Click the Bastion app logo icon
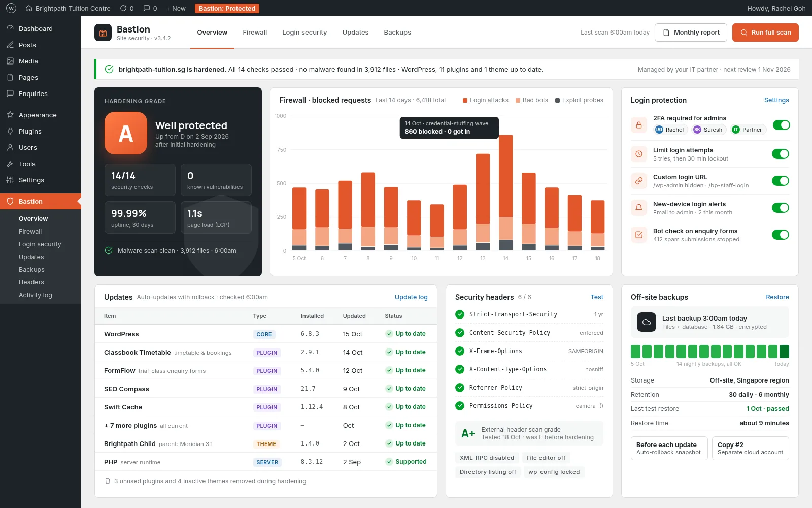The height and width of the screenshot is (508, 812). (x=103, y=33)
